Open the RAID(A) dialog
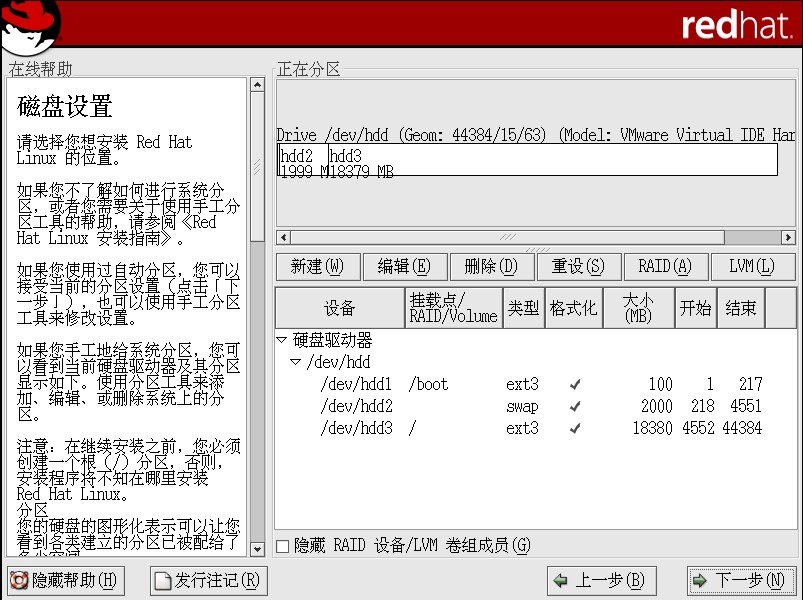The height and width of the screenshot is (600, 803). pos(666,267)
